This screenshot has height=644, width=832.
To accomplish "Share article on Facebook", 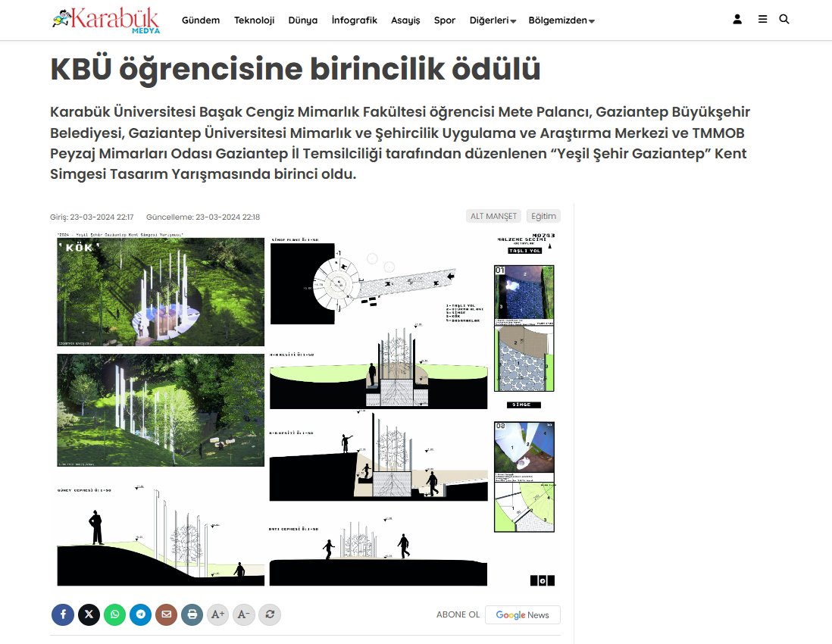I will point(63,614).
